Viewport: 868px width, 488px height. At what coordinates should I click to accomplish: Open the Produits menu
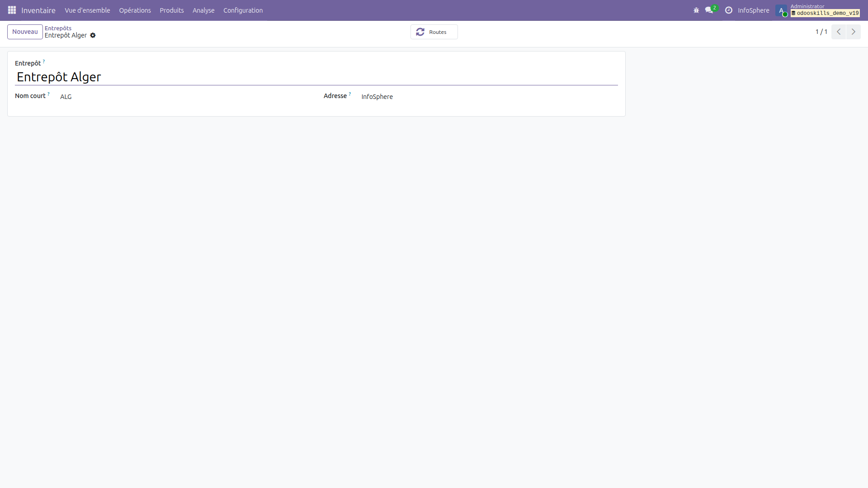click(171, 10)
